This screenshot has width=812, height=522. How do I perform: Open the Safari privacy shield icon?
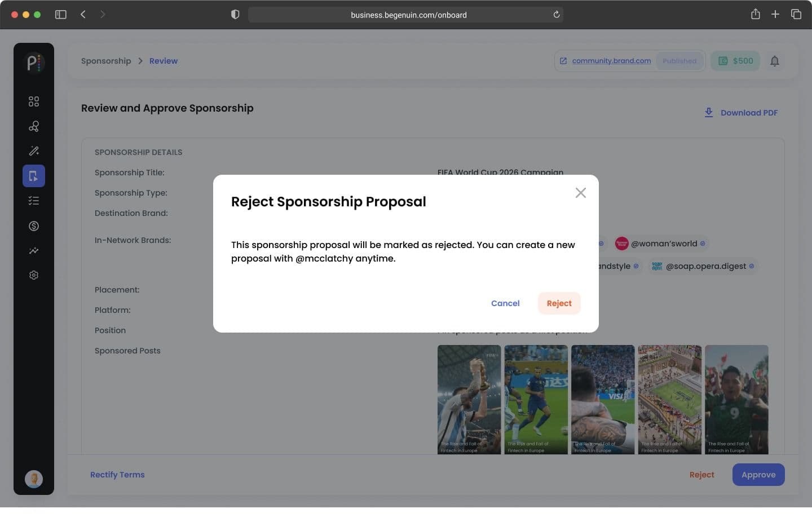[x=235, y=15]
